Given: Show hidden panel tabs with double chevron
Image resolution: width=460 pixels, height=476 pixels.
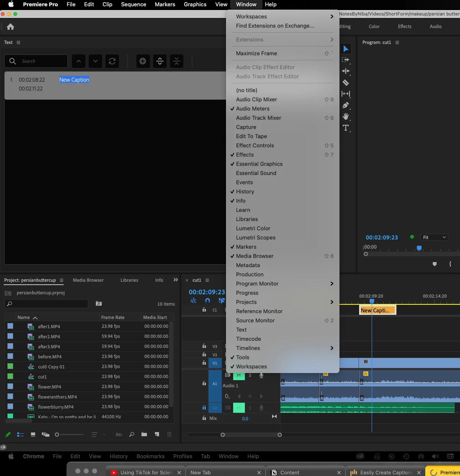Looking at the screenshot, I should tap(176, 280).
